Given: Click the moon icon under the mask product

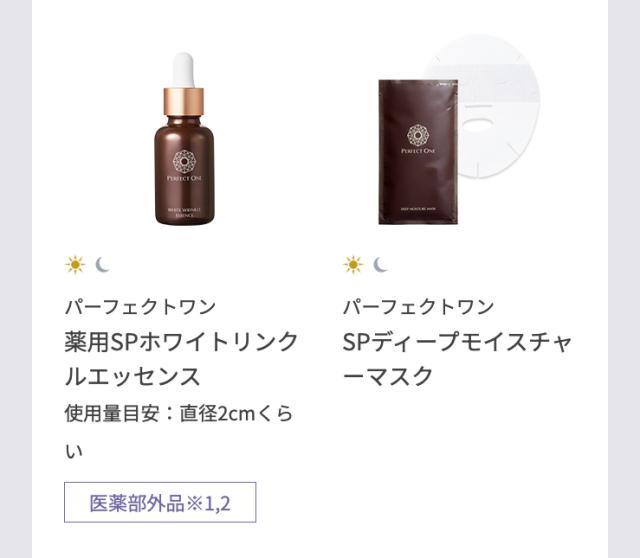Looking at the screenshot, I should point(380,265).
